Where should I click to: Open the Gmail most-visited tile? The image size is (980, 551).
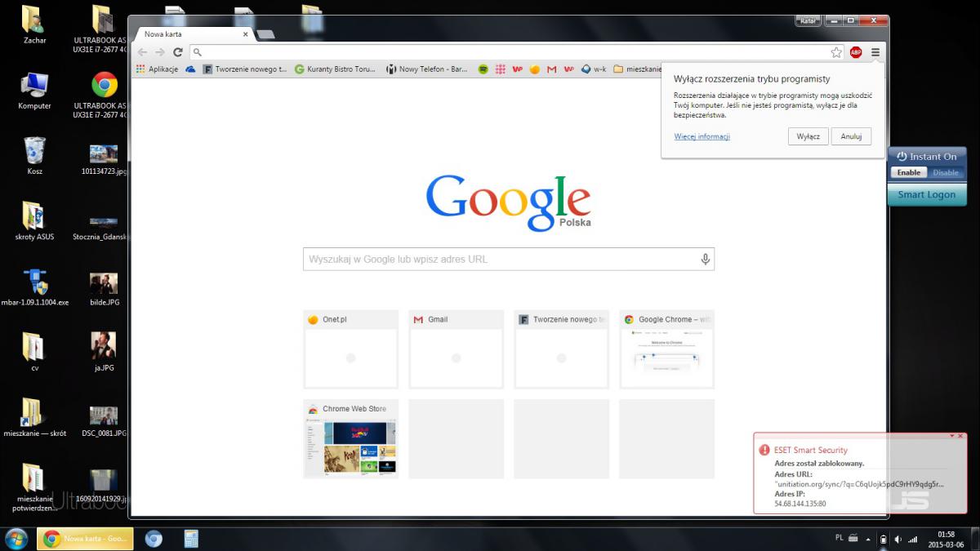coord(456,349)
